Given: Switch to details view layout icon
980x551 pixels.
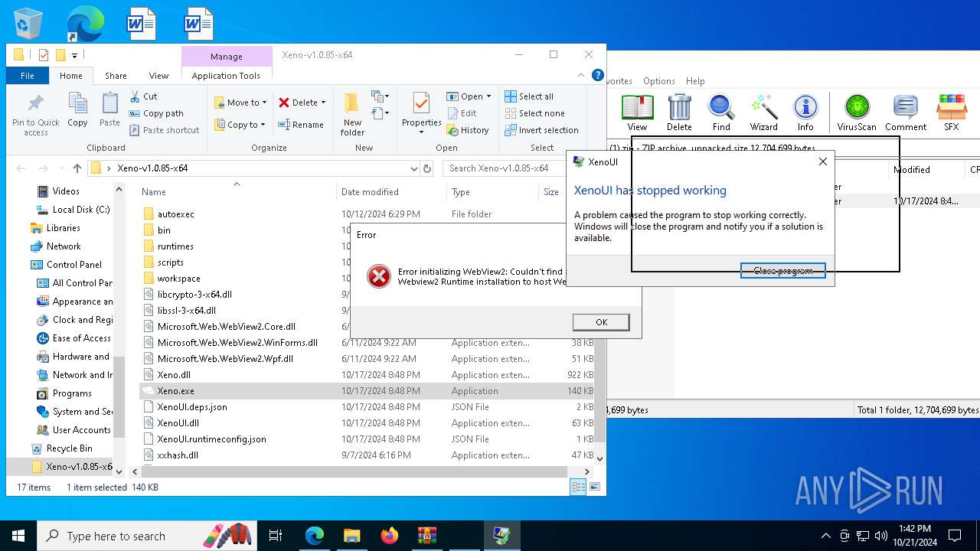Looking at the screenshot, I should (x=578, y=487).
